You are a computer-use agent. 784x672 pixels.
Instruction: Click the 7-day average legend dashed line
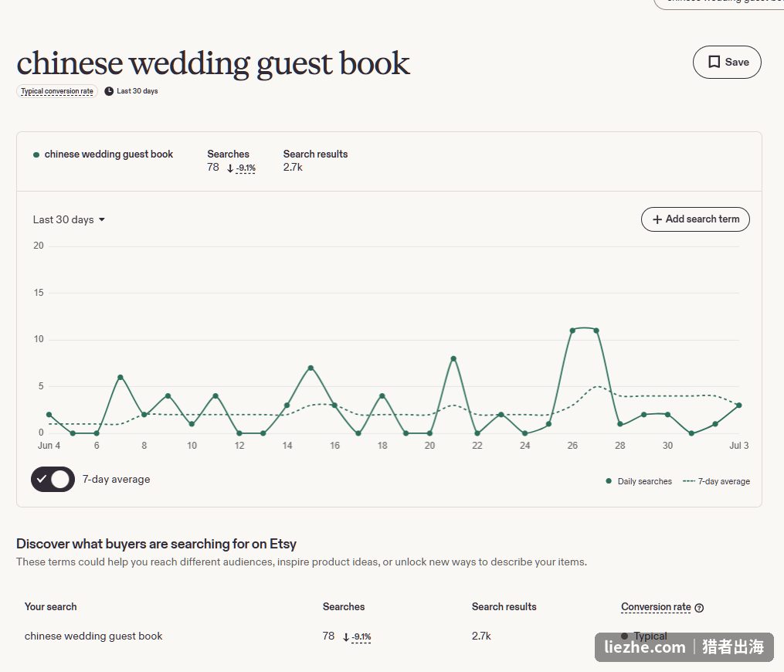click(x=688, y=481)
